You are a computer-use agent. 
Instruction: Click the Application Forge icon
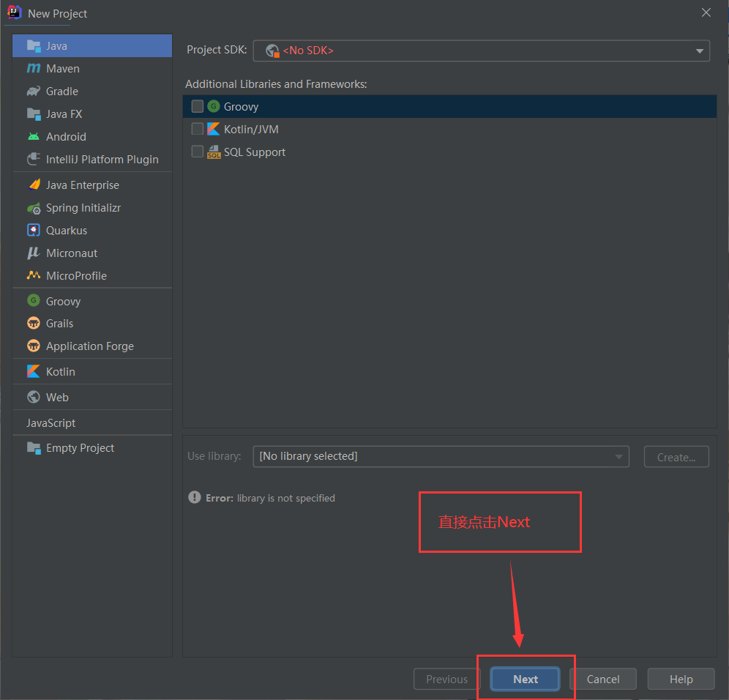pyautogui.click(x=34, y=346)
